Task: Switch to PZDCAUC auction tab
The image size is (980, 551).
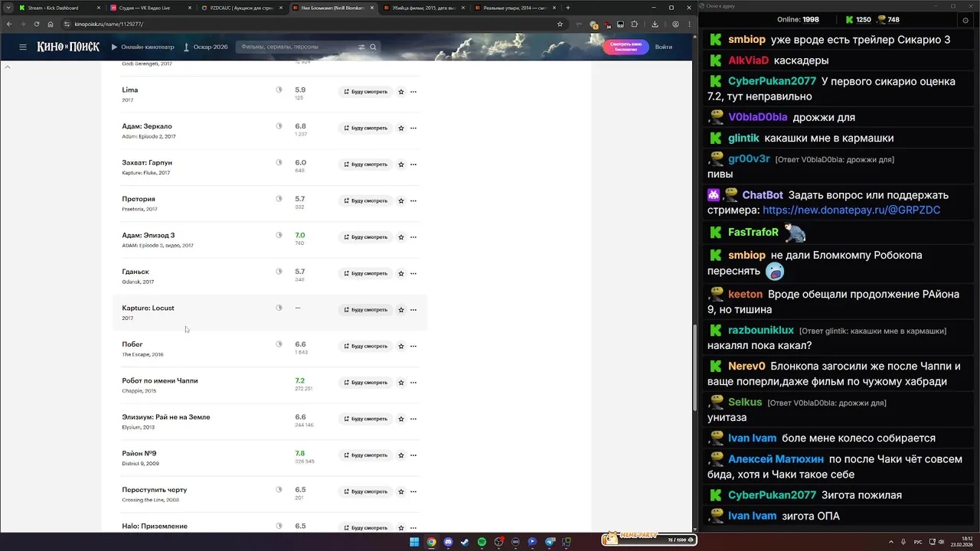Action: point(241,8)
